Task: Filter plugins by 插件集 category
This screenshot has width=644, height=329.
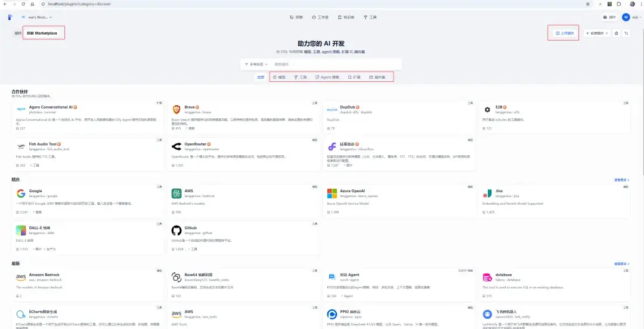Action: point(377,77)
